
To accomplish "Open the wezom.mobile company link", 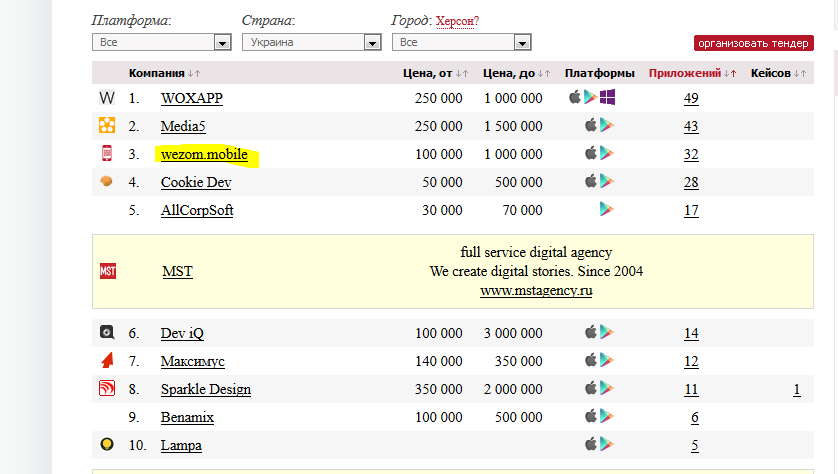I will click(x=204, y=155).
